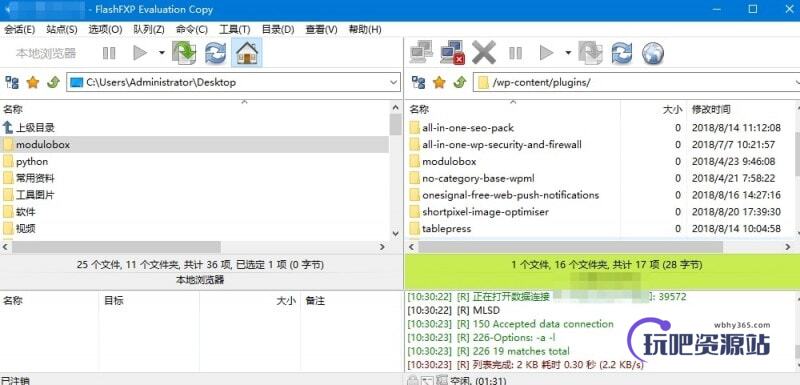
Task: Expand the local path dropdown
Action: pos(393,82)
